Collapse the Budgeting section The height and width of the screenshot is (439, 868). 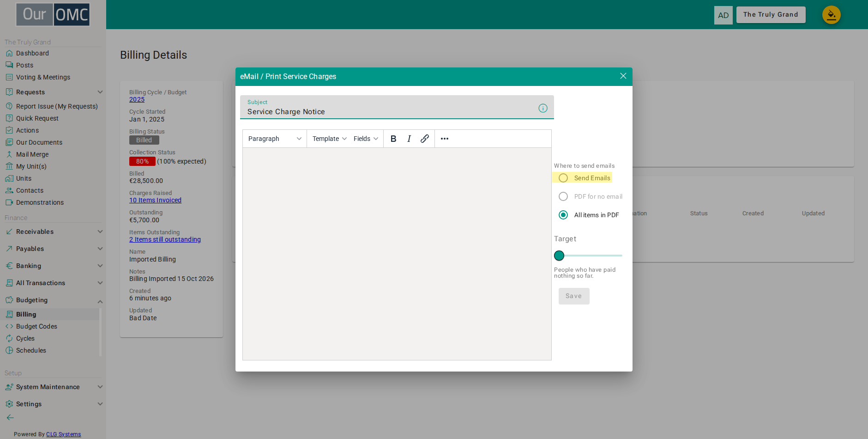tap(54, 300)
